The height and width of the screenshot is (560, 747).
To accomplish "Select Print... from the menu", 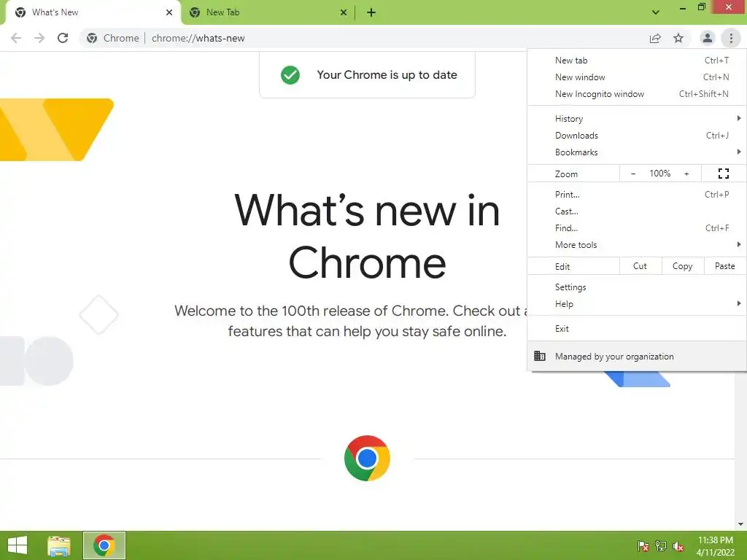I will (x=637, y=194).
